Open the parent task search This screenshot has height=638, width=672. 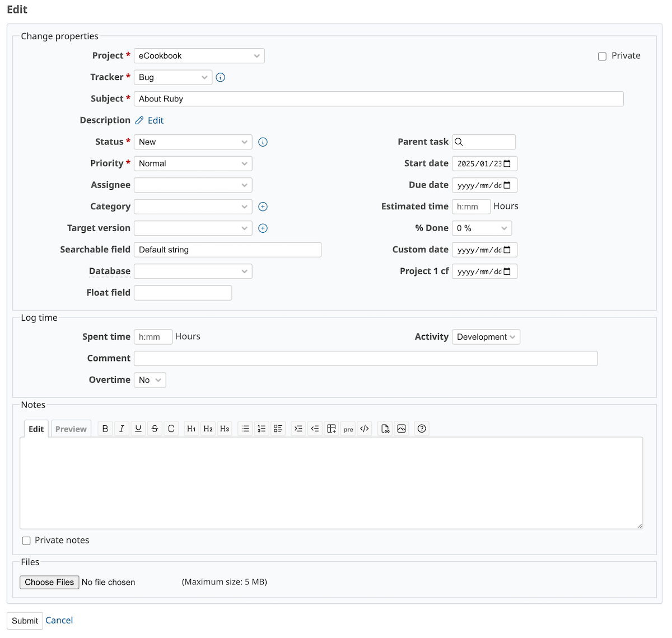tap(483, 142)
